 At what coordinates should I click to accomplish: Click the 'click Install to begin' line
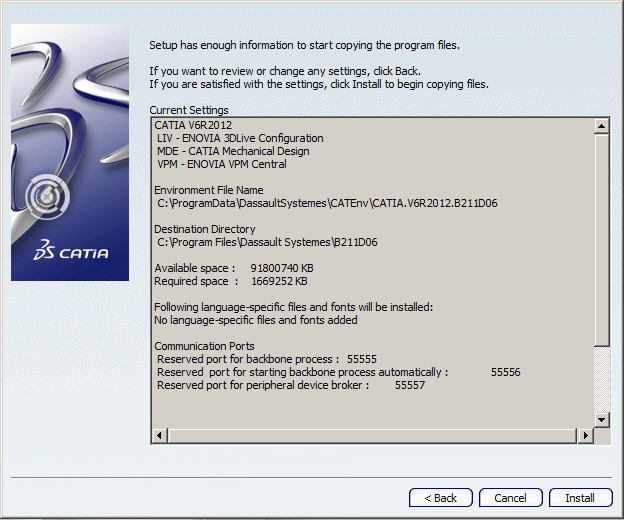point(319,84)
